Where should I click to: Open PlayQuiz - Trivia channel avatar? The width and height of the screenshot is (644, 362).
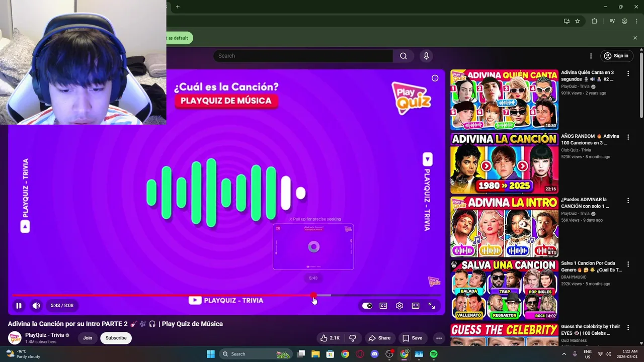15,338
